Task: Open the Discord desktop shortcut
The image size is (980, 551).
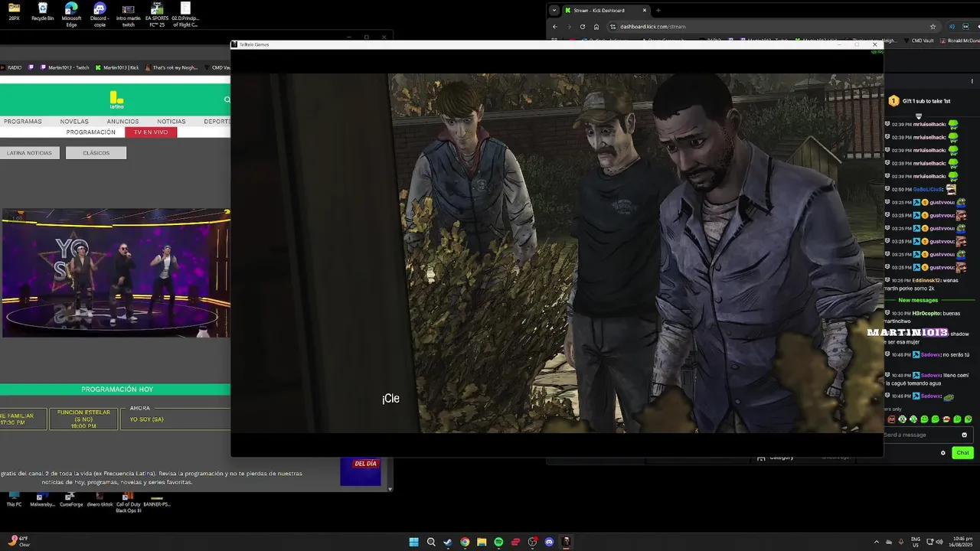Action: 100,15
